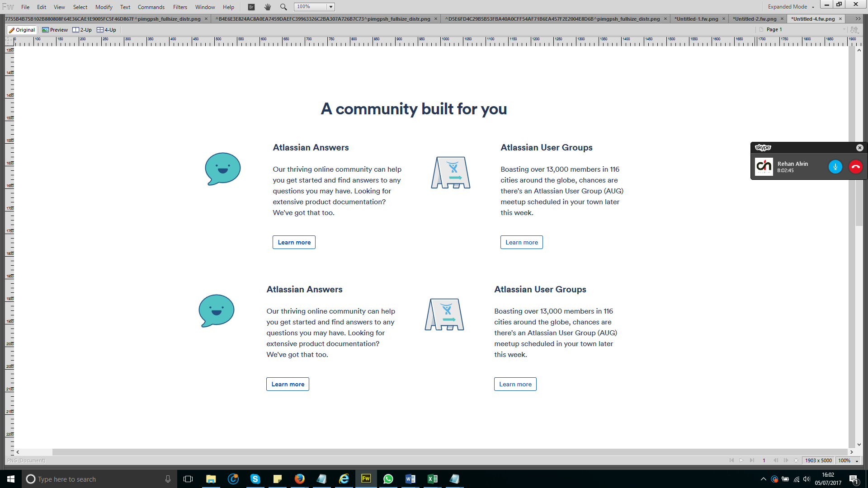Image resolution: width=868 pixels, height=488 pixels.
Task: Close the Untitled-1.fw.png tab
Action: [x=724, y=19]
